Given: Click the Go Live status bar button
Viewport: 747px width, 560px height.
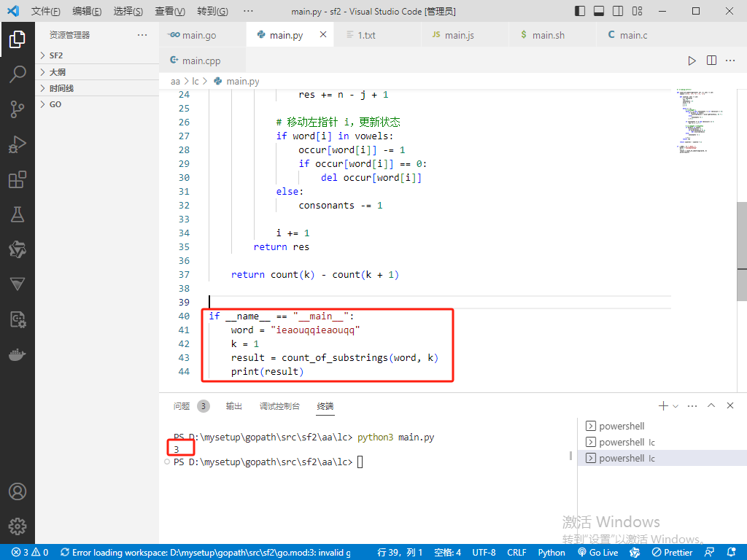Looking at the screenshot, I should 598,553.
